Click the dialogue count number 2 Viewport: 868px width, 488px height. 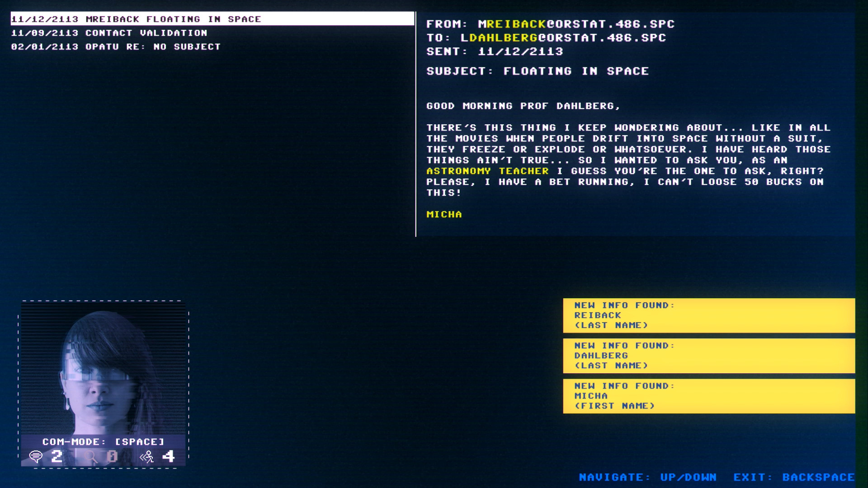coord(57,456)
